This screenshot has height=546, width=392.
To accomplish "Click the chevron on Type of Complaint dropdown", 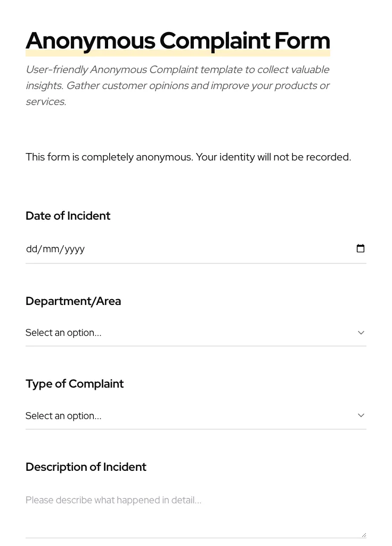I will [361, 415].
